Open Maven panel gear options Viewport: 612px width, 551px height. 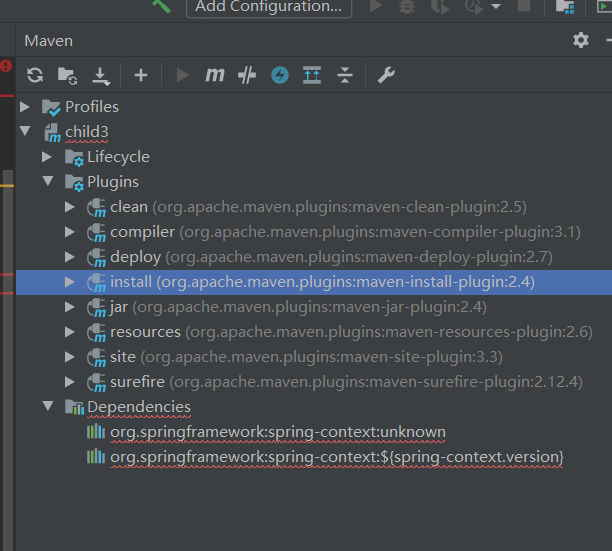coord(581,40)
